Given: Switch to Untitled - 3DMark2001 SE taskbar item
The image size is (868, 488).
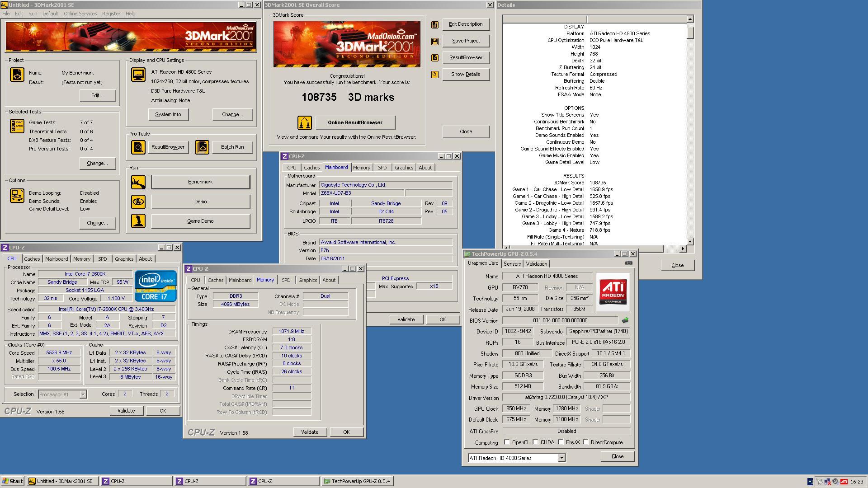Looking at the screenshot, I should click(63, 481).
